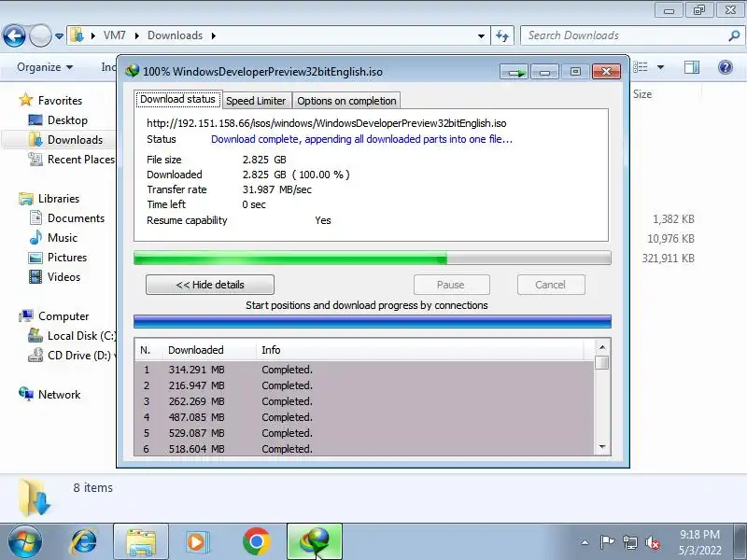
Task: Expand arrow after Downloads breadcrumb
Action: (214, 35)
